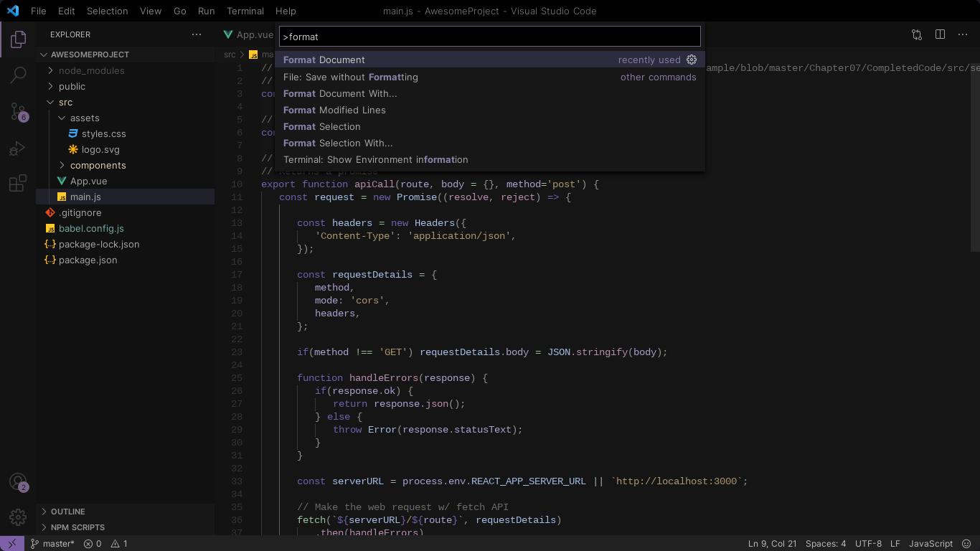Click Ln 9, Col 21 status item

(773, 543)
